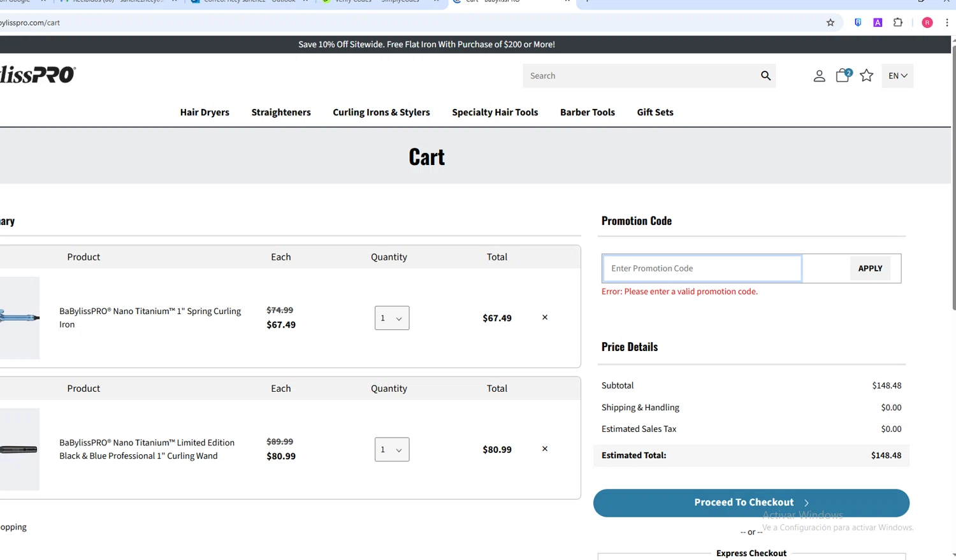Click the site Search field
The height and width of the screenshot is (560, 956).
click(641, 76)
